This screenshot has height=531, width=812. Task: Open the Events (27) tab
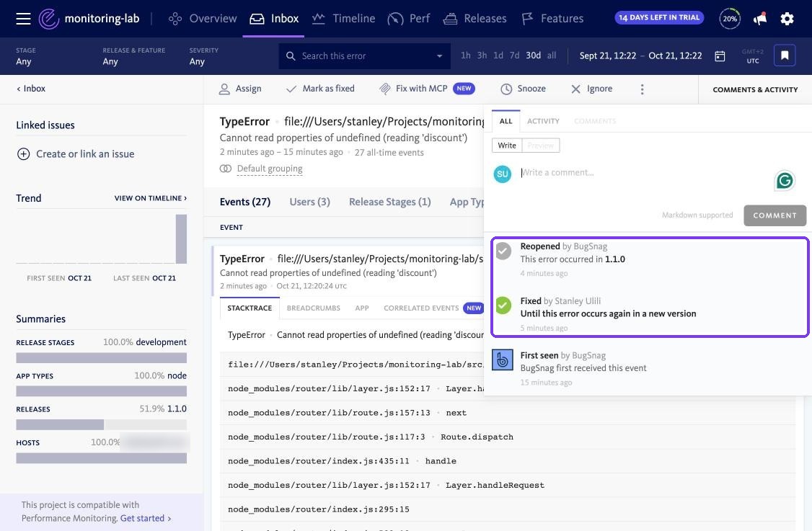click(x=245, y=202)
